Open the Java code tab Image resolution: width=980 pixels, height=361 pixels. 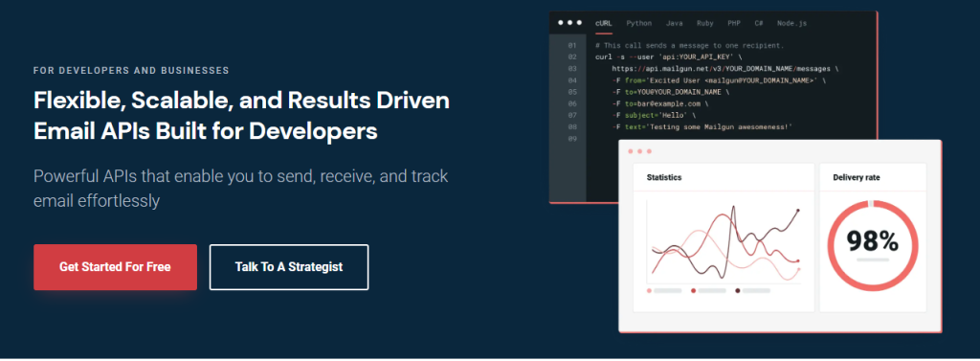(x=674, y=23)
